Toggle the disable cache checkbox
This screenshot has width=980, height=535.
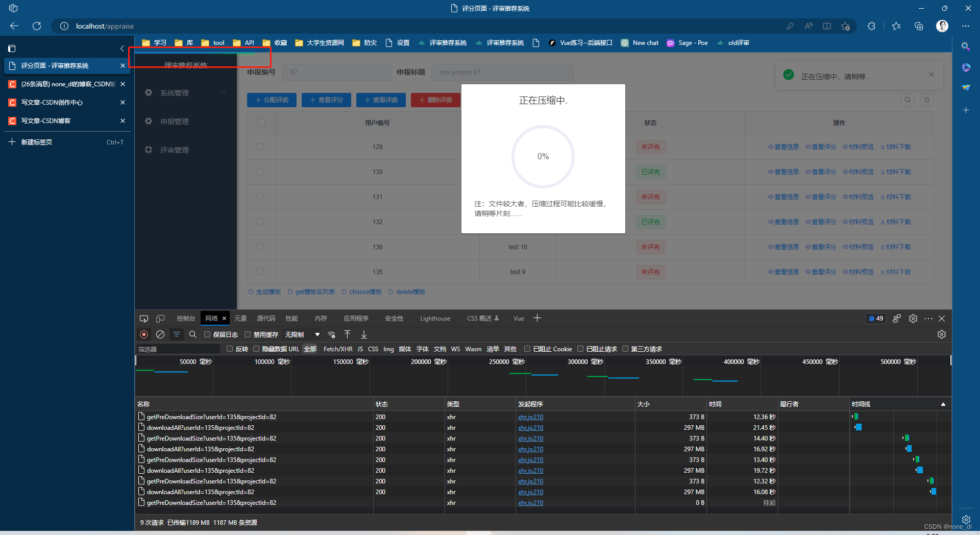(x=248, y=335)
